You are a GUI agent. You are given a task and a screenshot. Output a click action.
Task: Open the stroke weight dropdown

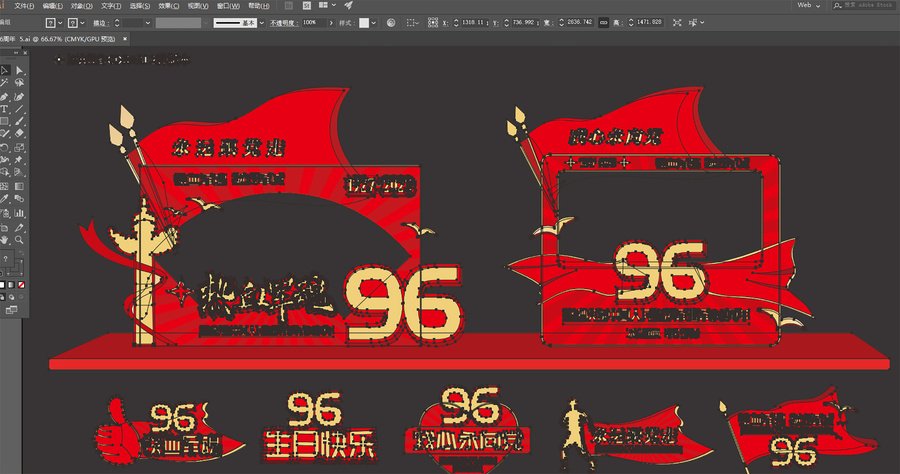pyautogui.click(x=148, y=23)
